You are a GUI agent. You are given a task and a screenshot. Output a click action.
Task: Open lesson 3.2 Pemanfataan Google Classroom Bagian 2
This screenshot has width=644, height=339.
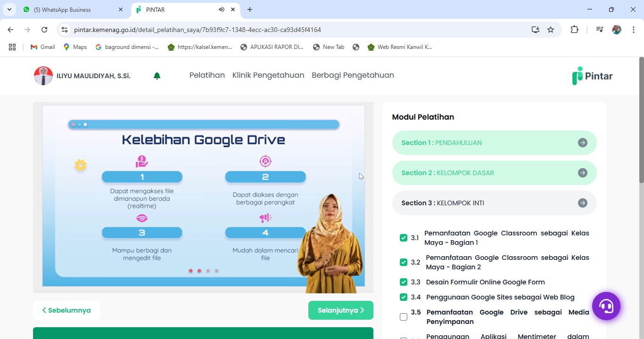click(x=507, y=262)
